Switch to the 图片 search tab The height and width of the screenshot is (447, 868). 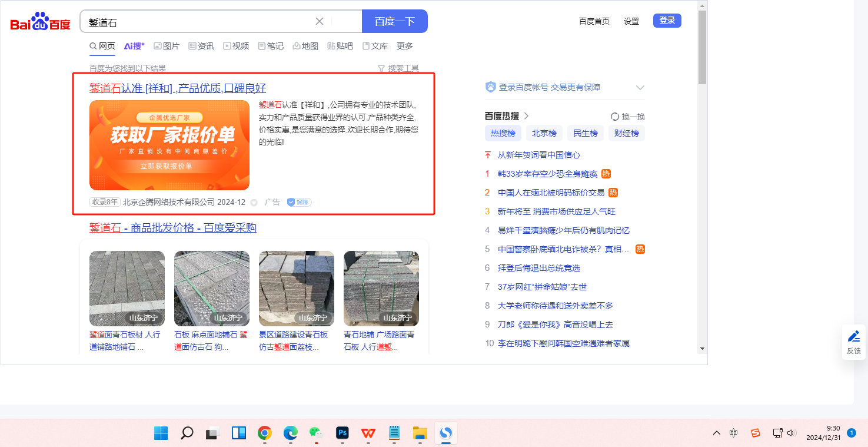tap(167, 46)
